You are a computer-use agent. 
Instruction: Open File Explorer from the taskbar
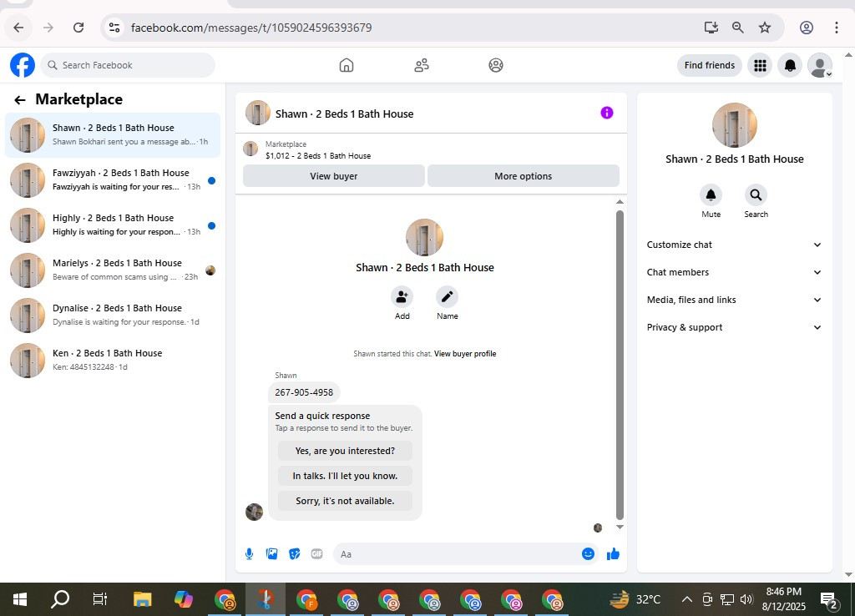coord(142,599)
